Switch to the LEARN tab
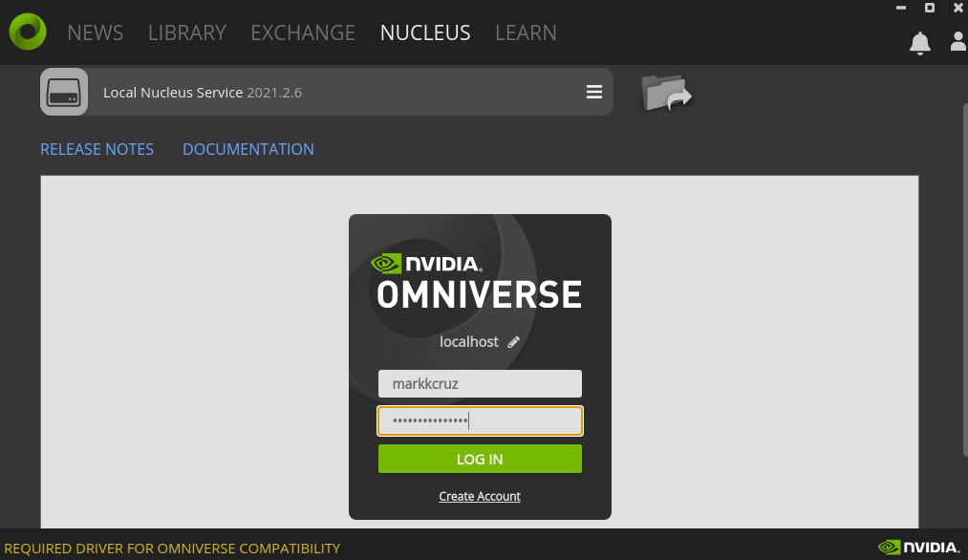This screenshot has width=968, height=560. (526, 32)
